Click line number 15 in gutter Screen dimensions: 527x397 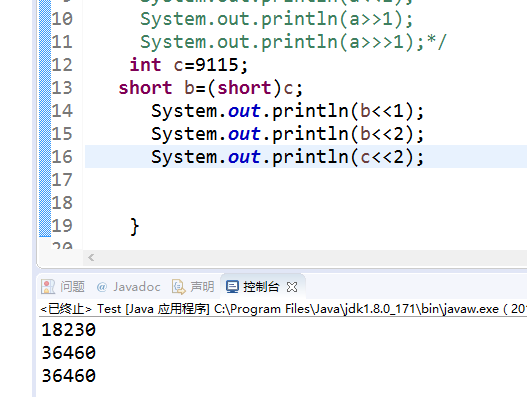click(62, 134)
